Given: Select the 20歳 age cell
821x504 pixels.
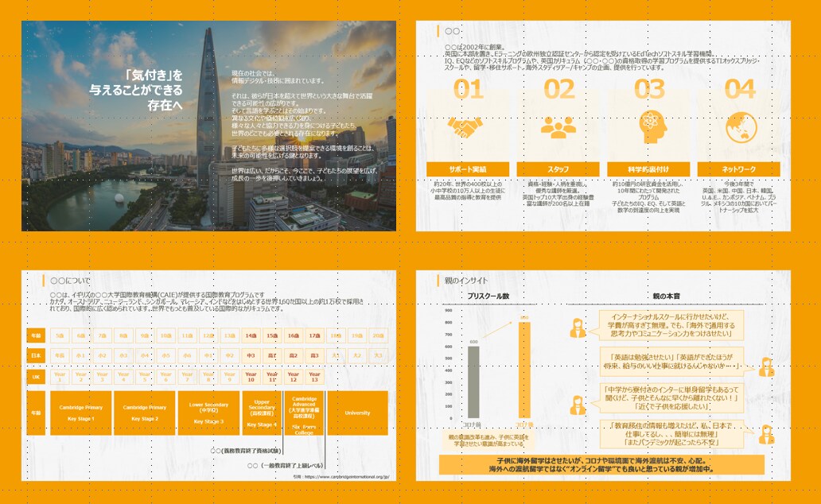Looking at the screenshot, I should (x=379, y=335).
